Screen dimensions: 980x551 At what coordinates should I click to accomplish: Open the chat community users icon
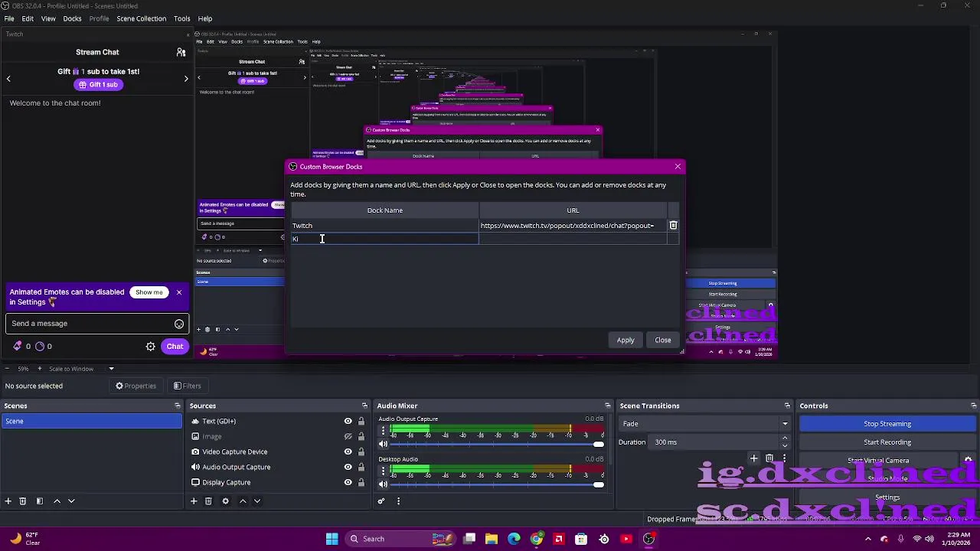coord(181,52)
